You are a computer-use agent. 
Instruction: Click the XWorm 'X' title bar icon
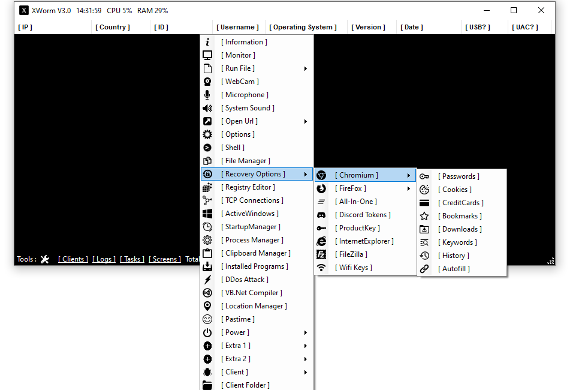tap(23, 11)
